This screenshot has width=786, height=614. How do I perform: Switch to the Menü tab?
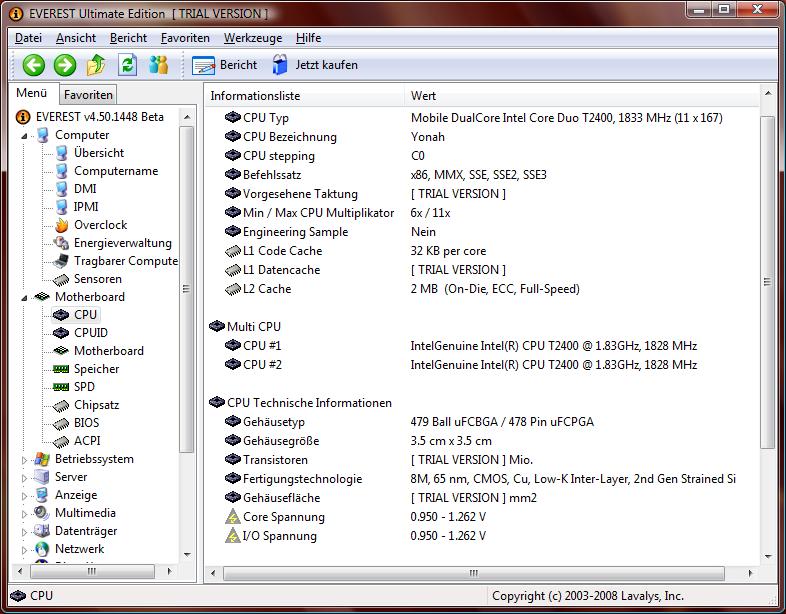[32, 93]
